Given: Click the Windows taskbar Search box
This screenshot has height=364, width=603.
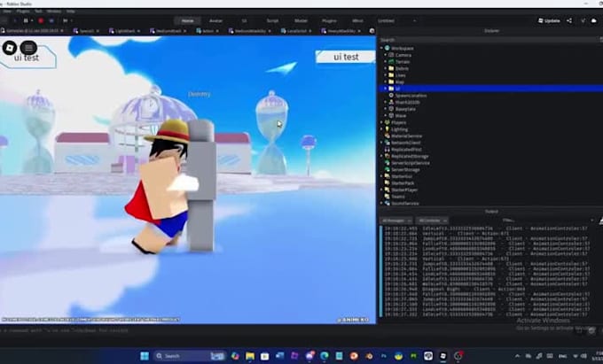Looking at the screenshot, I should click(x=190, y=356).
